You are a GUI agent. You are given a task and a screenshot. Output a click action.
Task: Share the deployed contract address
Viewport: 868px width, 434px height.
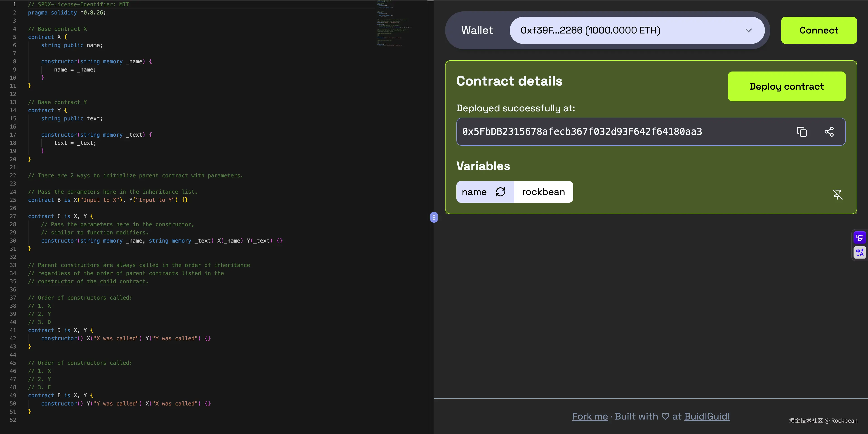point(829,131)
